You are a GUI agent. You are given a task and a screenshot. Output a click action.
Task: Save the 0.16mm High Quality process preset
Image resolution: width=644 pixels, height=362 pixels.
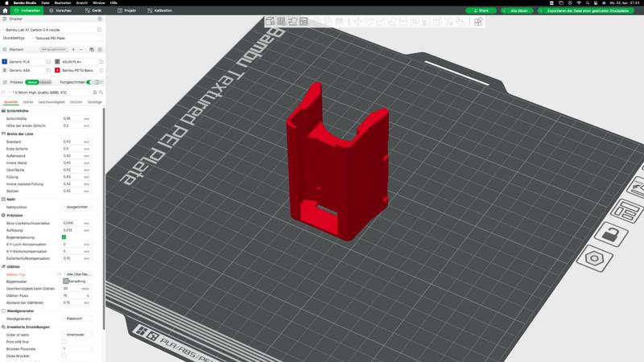[x=95, y=93]
